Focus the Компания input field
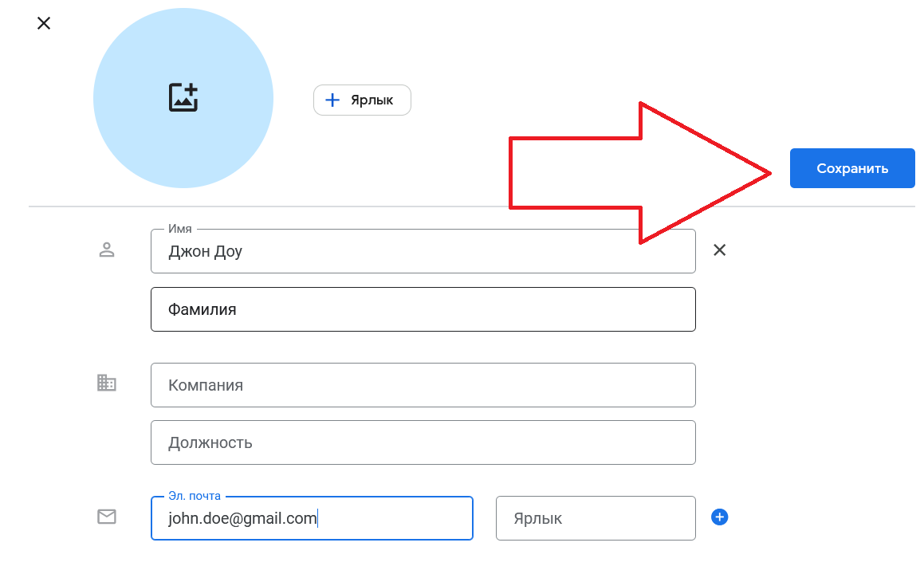The image size is (924, 574). pyautogui.click(x=423, y=385)
